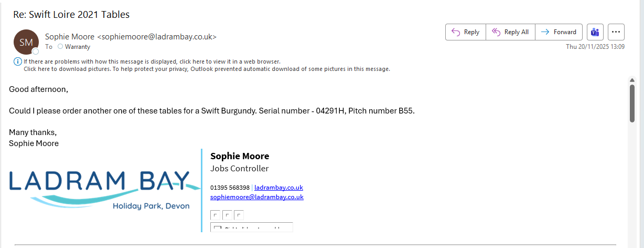Share the message to Microsoft Teams
This screenshot has width=644, height=248.
[x=595, y=32]
